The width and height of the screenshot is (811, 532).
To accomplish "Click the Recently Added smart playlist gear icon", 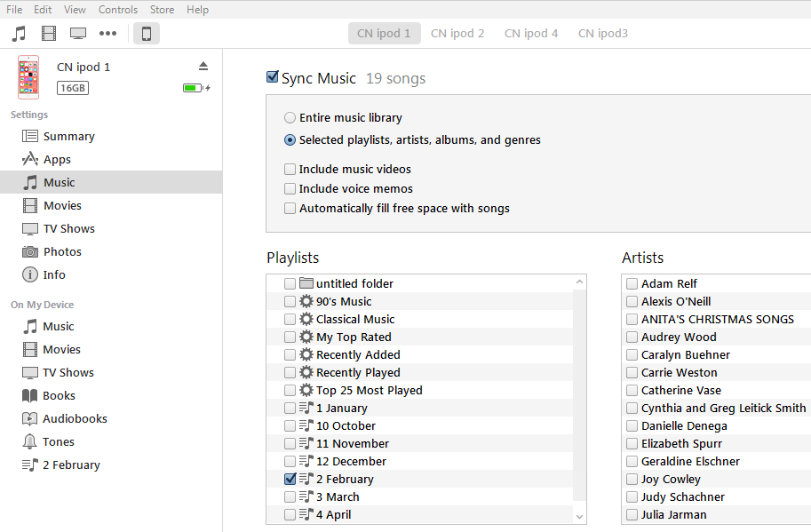I will [306, 354].
